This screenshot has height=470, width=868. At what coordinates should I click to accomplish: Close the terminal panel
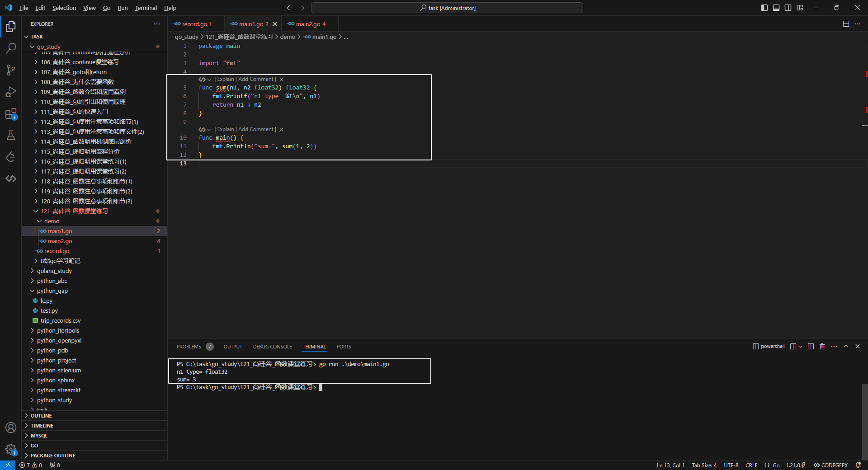(858, 347)
